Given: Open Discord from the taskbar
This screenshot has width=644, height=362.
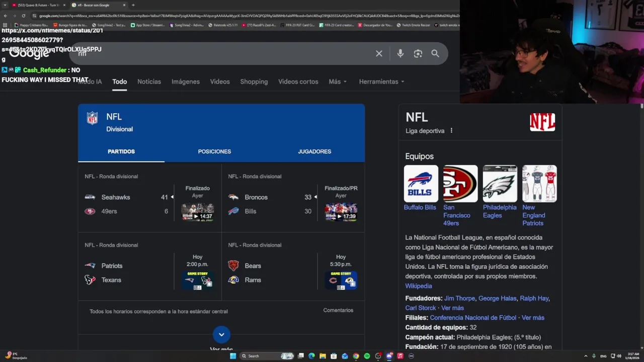Looking at the screenshot, I should pyautogui.click(x=389, y=356).
